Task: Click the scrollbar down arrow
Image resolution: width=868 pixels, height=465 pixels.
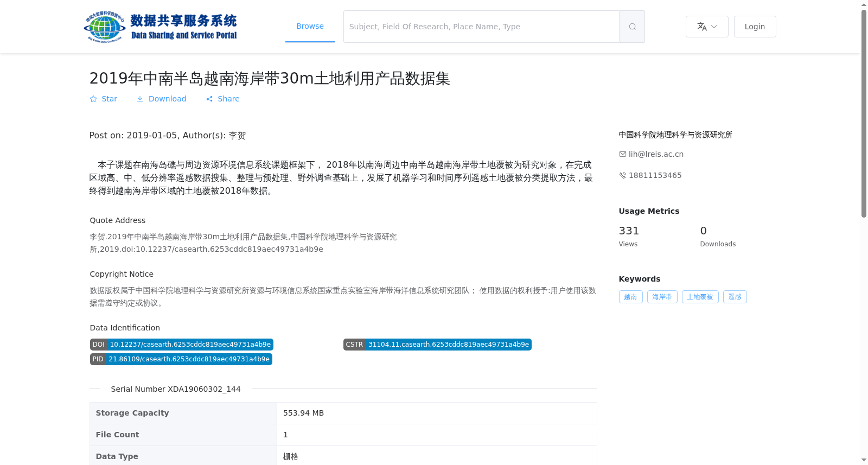Action: (x=864, y=460)
